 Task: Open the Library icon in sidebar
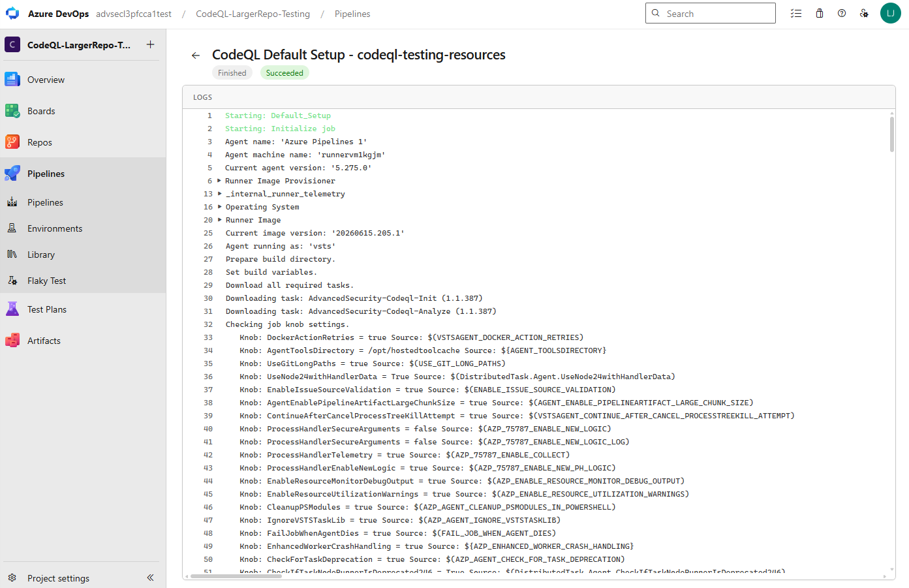coord(12,255)
